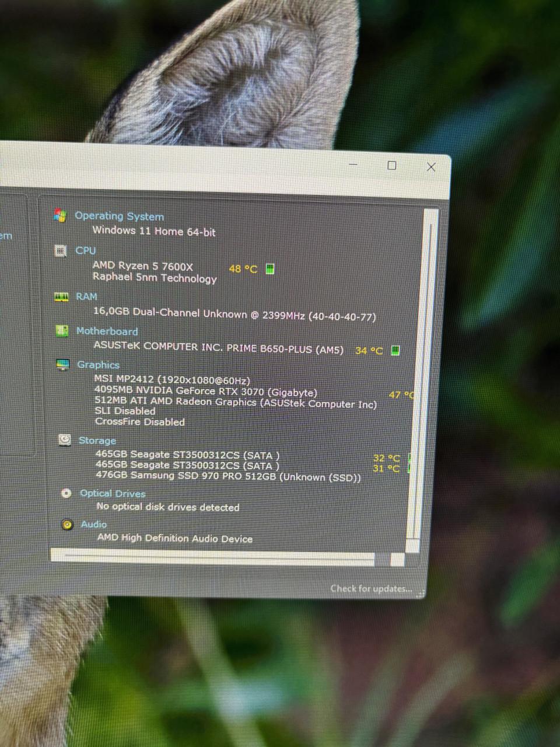Click the Storage drive icon

(65, 440)
